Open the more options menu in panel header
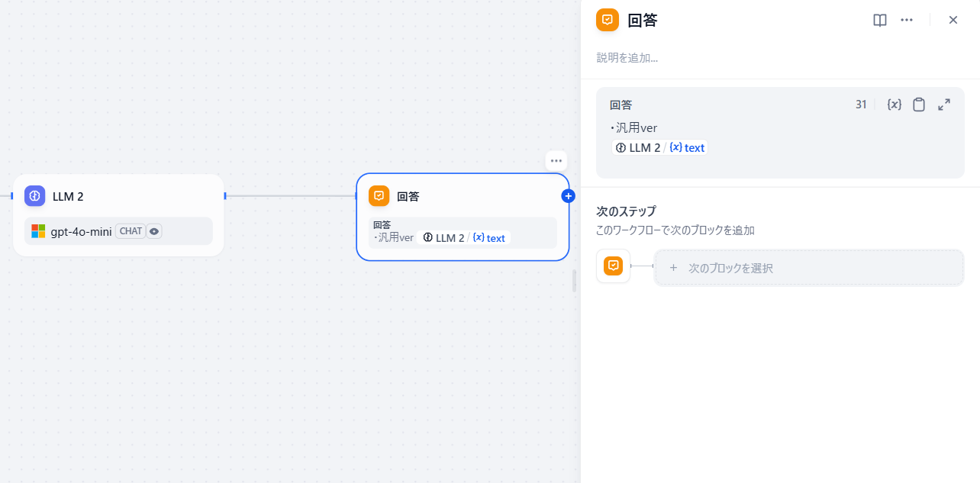Viewport: 980px width, 483px height. (x=907, y=20)
